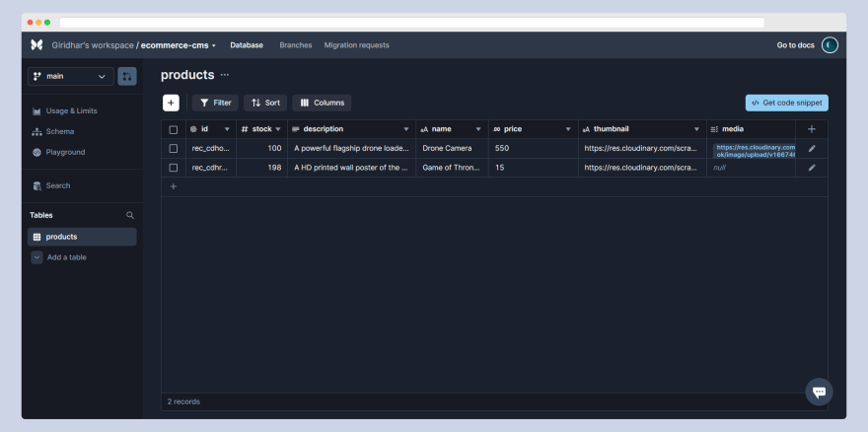Click the Filter funnel icon
Viewport: 868px width, 432px height.
click(x=204, y=103)
